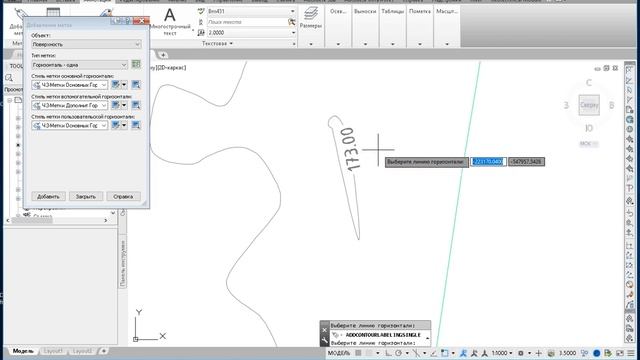Expand the Выноски ribbon panel arrow

(x=365, y=44)
